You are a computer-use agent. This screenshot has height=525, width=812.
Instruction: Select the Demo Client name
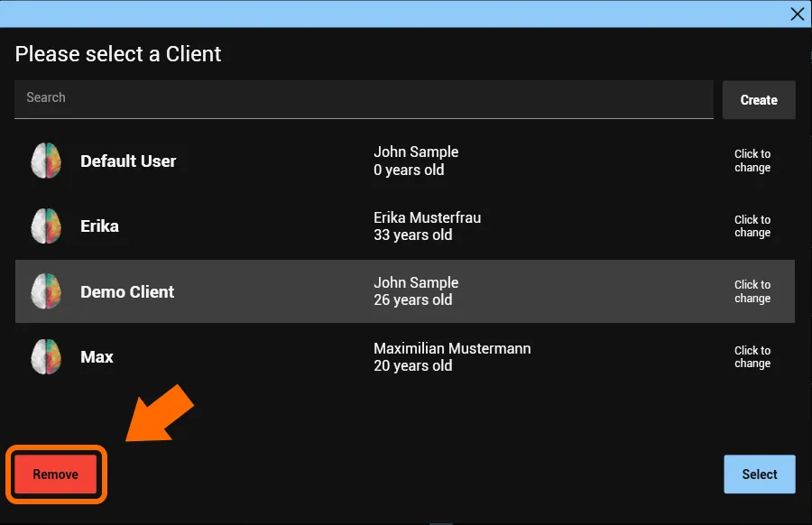tap(127, 292)
